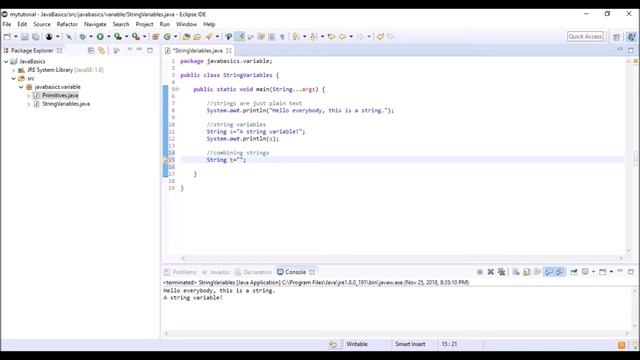Click the Clear Console icon
Screen dimensions: 640x360
click(516, 272)
